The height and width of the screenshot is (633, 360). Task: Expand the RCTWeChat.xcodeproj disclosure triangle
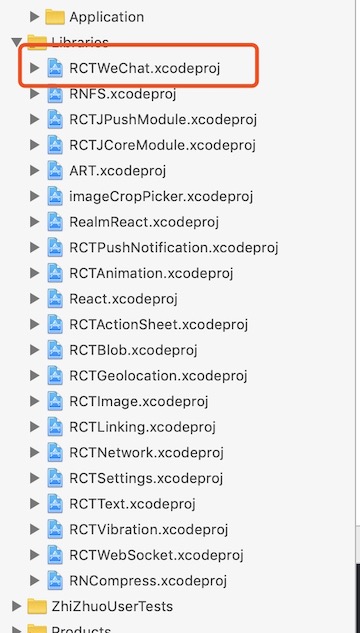(35, 68)
